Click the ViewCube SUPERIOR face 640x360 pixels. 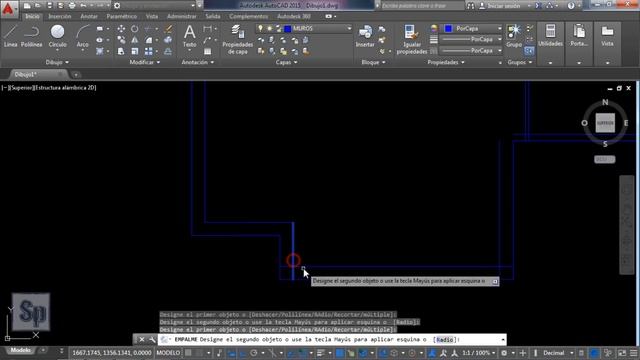click(x=605, y=123)
